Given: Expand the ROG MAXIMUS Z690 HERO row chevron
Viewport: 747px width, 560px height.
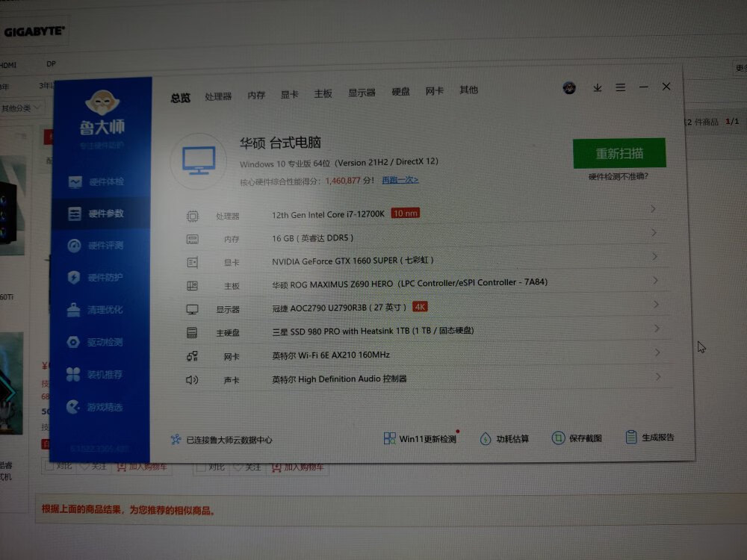Looking at the screenshot, I should click(x=656, y=280).
